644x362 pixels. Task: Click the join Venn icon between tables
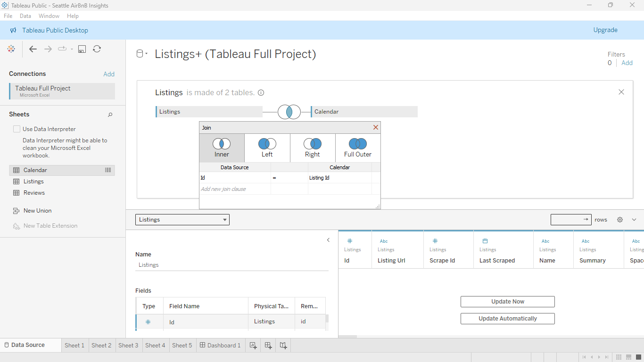[289, 112]
